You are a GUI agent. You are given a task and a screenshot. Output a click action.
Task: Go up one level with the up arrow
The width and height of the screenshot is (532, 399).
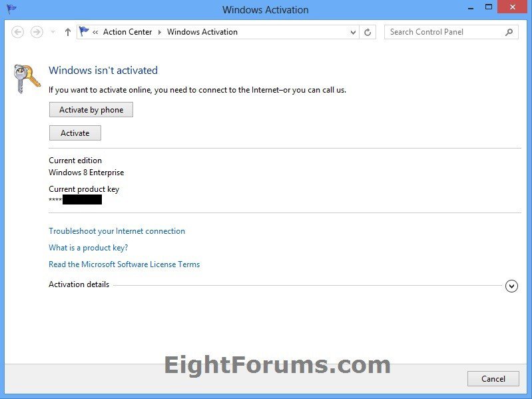[x=68, y=32]
